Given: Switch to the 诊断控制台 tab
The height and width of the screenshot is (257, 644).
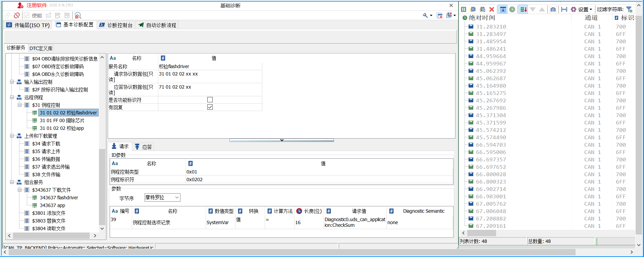Looking at the screenshot, I should pyautogui.click(x=116, y=25).
